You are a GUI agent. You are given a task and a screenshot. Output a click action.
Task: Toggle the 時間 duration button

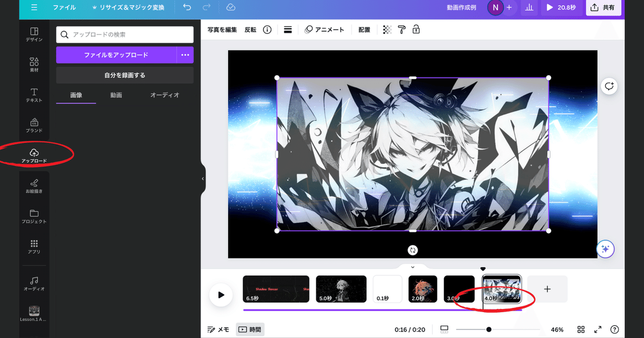tap(250, 329)
